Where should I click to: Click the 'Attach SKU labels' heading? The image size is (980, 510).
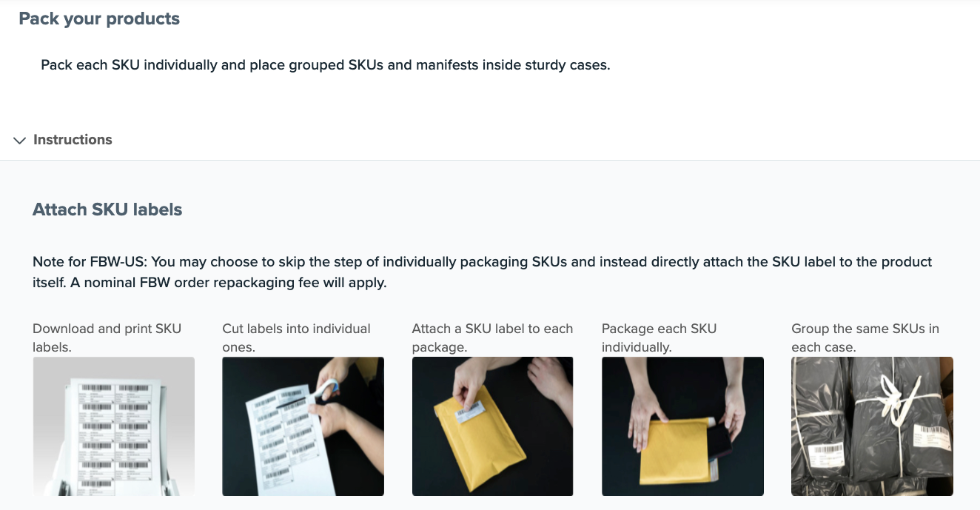[107, 209]
